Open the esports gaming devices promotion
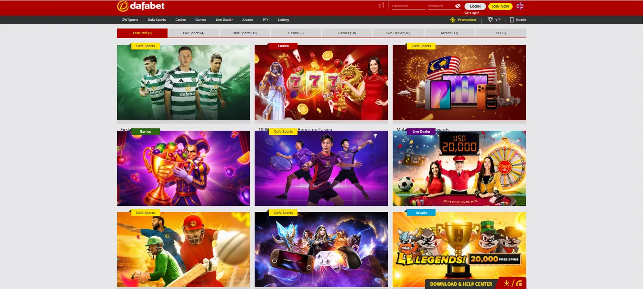 click(321, 250)
